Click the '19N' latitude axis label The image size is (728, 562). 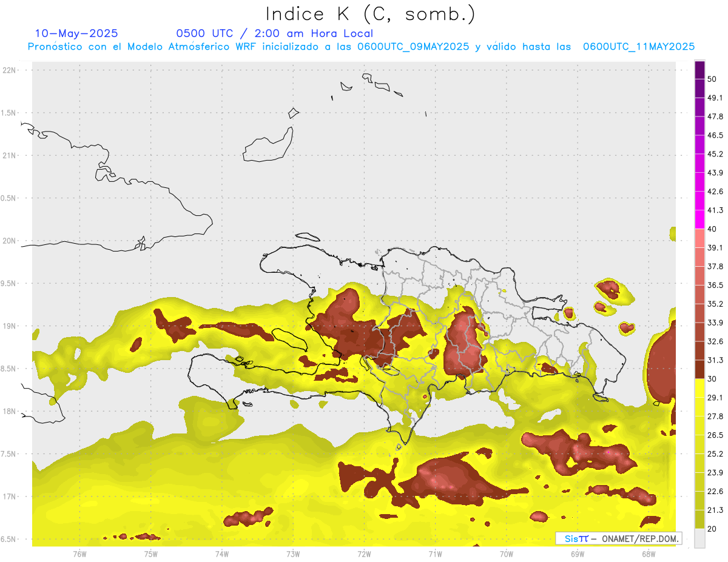click(x=10, y=326)
